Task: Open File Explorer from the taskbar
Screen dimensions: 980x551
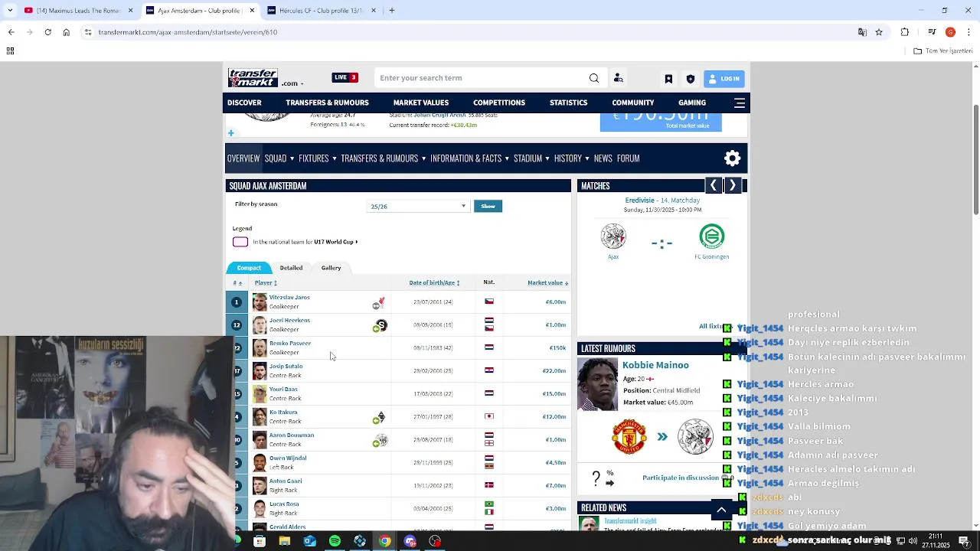Action: click(x=285, y=541)
